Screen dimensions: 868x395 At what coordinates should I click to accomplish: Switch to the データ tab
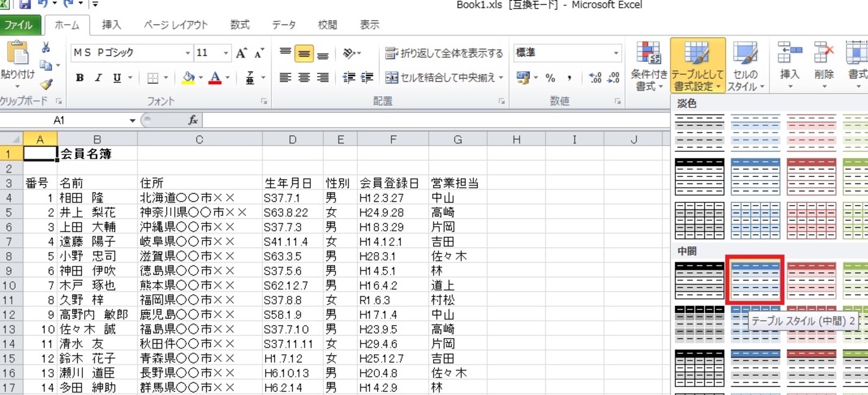click(x=284, y=25)
